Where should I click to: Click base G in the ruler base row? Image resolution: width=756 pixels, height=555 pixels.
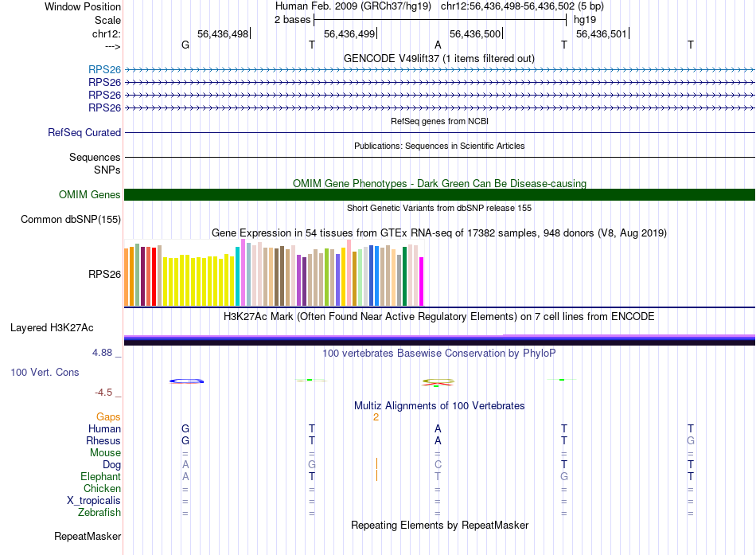click(x=185, y=45)
